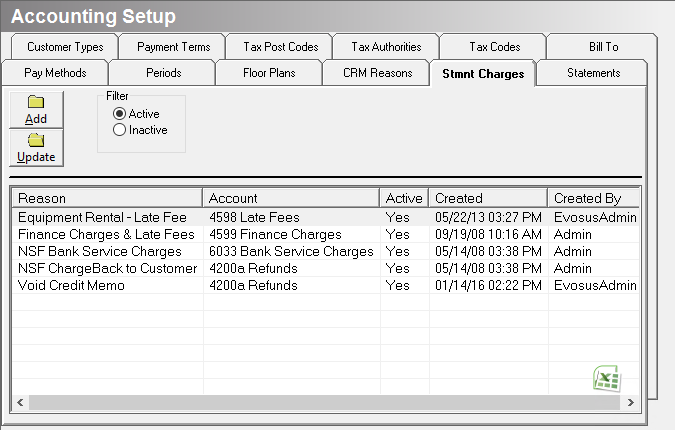The height and width of the screenshot is (430, 675).
Task: Open the CRM Reasons tab
Action: pyautogui.click(x=377, y=73)
